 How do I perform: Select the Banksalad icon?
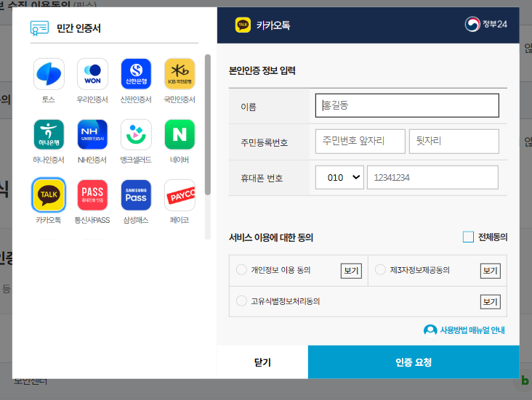point(136,134)
